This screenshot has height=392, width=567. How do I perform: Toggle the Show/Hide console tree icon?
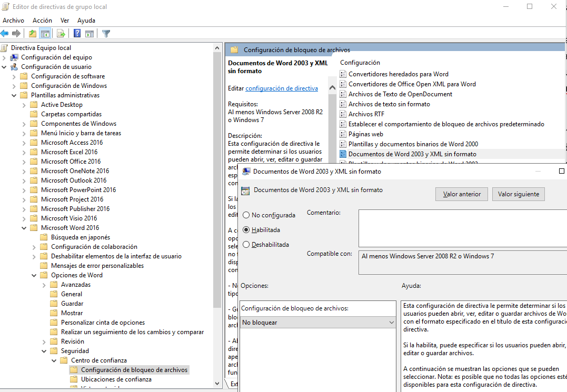45,34
